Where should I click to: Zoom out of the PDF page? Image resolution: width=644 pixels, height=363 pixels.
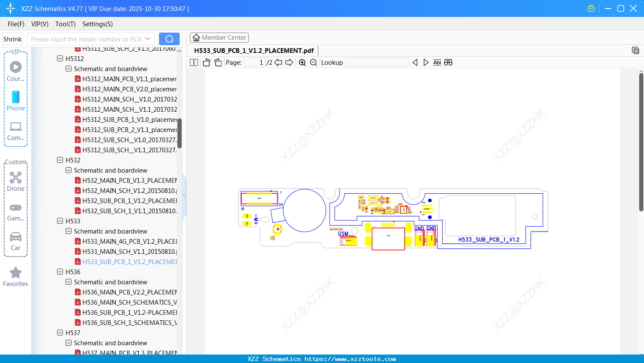(x=313, y=62)
